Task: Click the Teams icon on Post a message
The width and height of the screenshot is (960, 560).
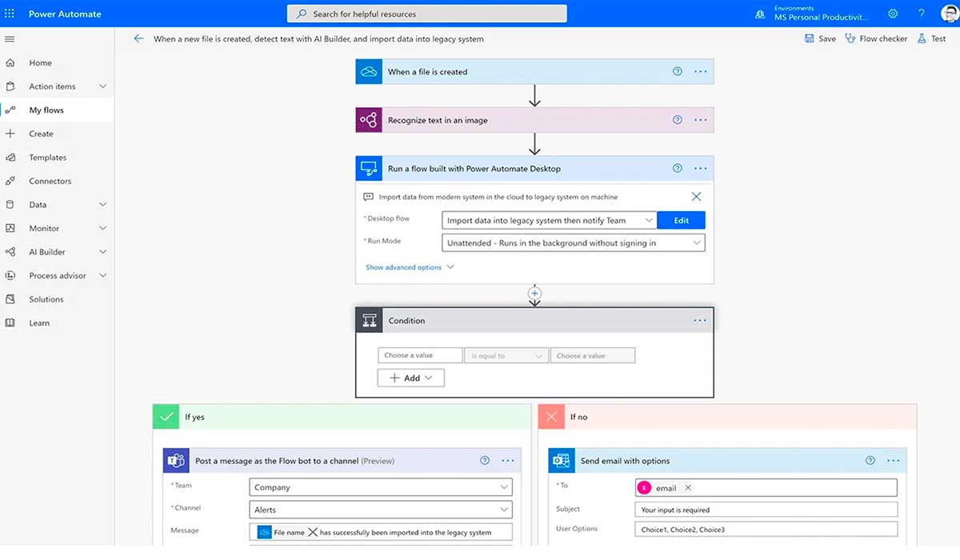Action: point(176,461)
